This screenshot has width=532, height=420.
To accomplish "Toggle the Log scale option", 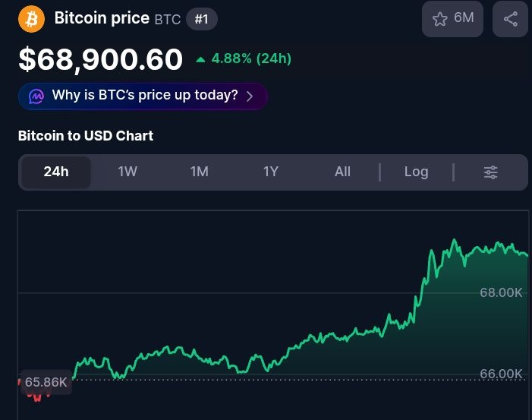I will point(417,172).
